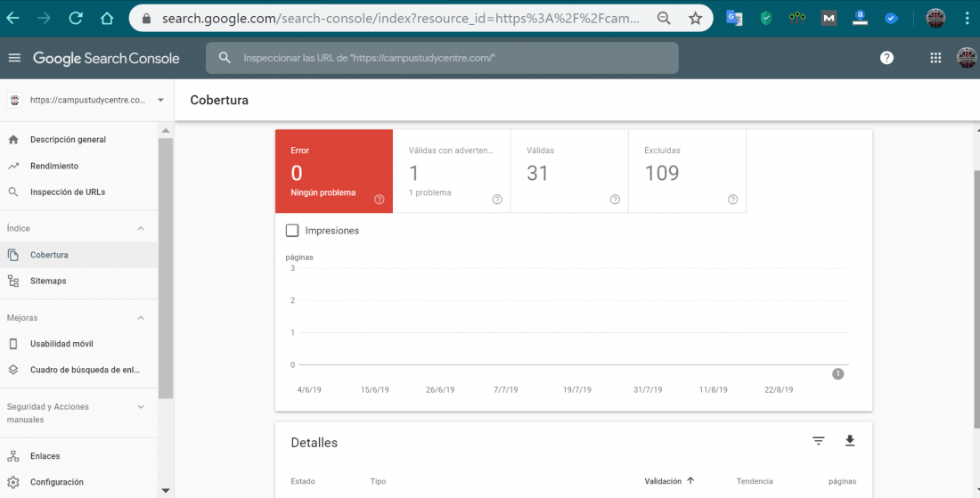Open Search Console help

(x=886, y=58)
